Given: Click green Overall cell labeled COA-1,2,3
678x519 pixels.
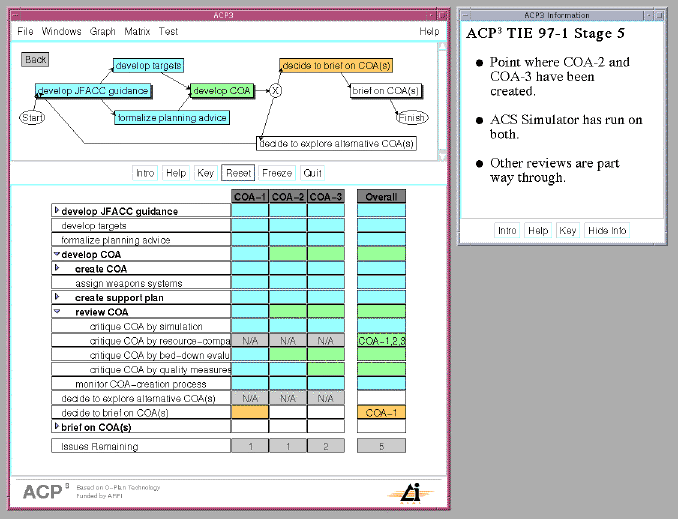Looking at the screenshot, I should [381, 341].
